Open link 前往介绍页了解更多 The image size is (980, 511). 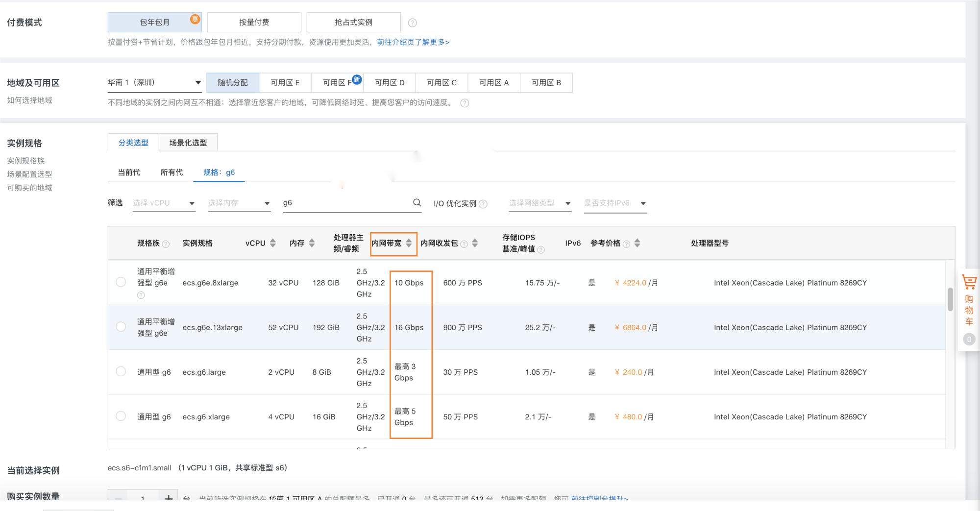(x=413, y=42)
